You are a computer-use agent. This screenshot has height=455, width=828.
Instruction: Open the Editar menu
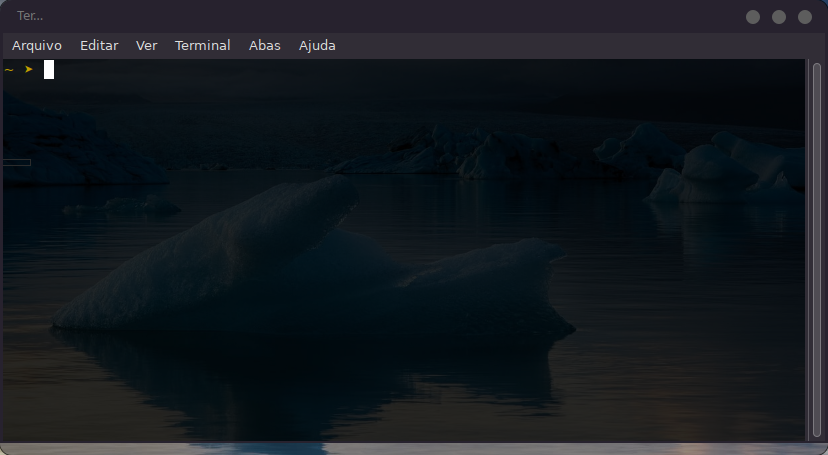click(99, 45)
